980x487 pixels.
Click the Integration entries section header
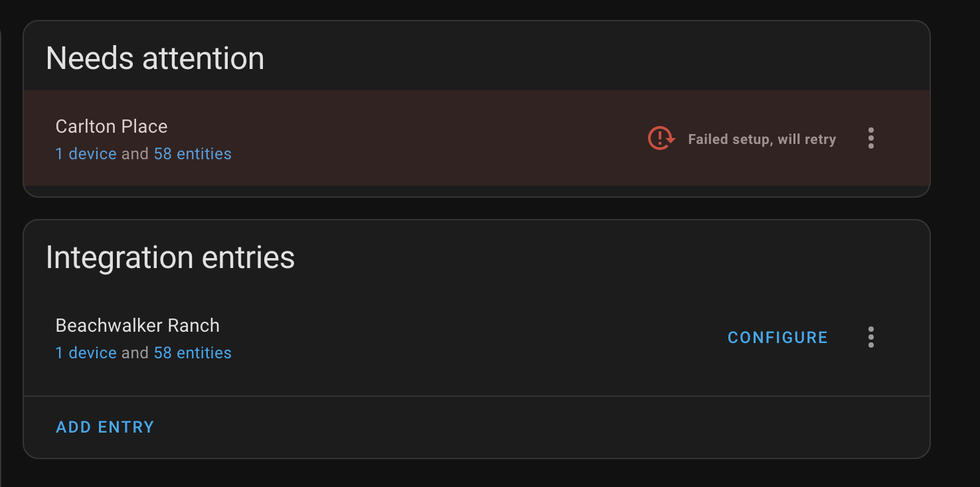coord(170,257)
